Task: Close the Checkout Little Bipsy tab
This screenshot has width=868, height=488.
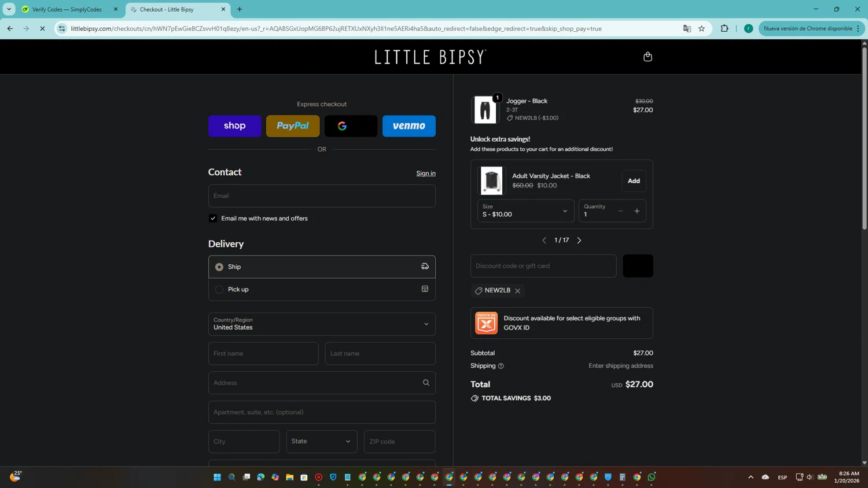Action: (x=223, y=9)
